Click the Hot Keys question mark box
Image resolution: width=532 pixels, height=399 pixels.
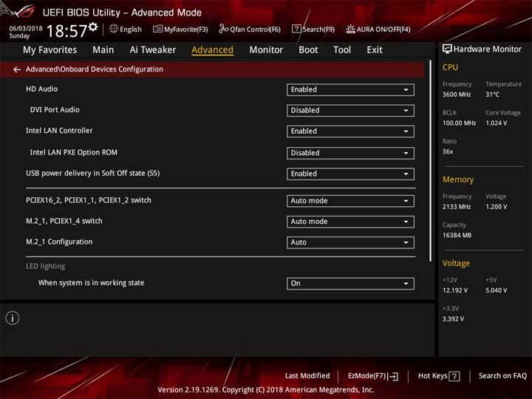click(x=454, y=376)
